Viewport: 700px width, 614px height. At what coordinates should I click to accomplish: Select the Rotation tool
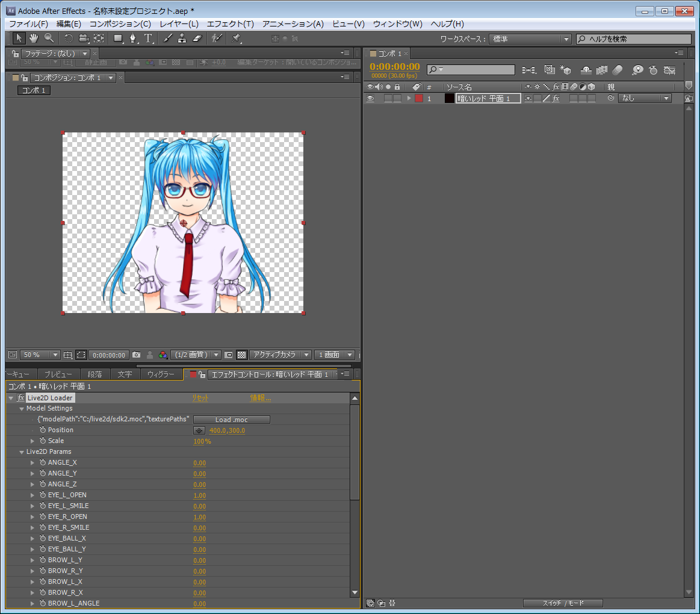tap(68, 39)
